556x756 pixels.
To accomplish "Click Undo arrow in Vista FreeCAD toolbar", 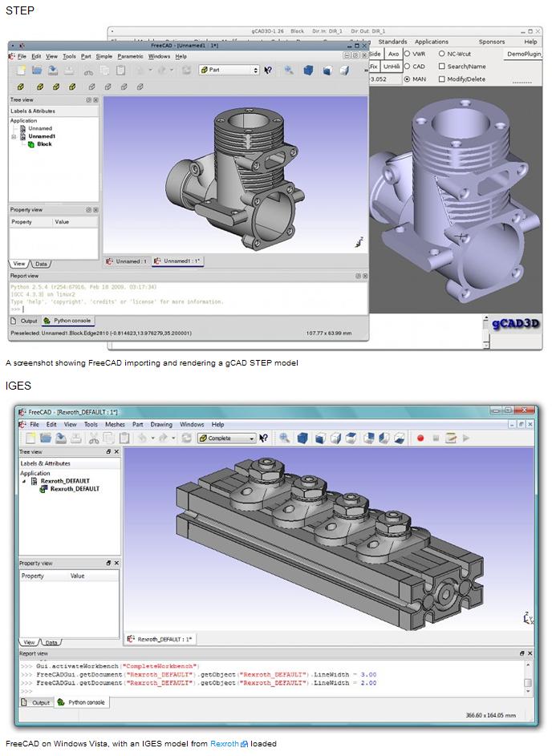I will pos(142,438).
